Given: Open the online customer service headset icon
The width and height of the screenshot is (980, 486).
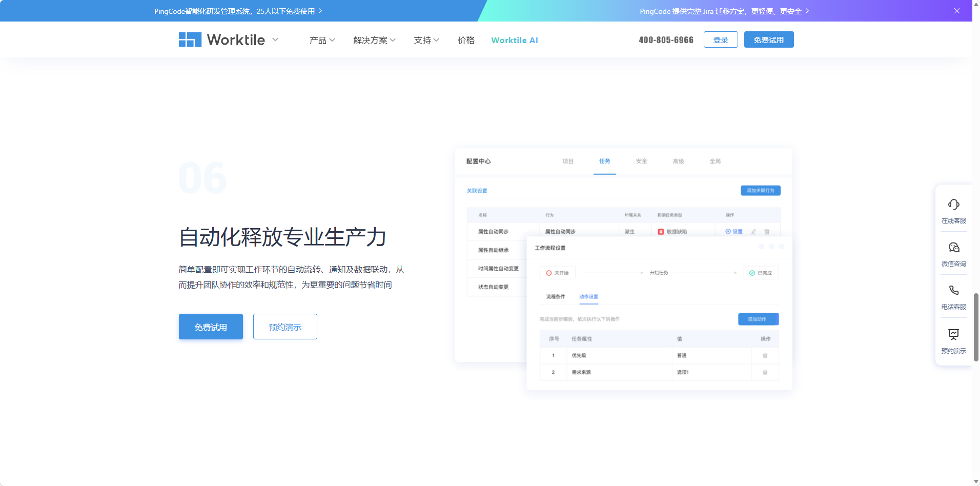Looking at the screenshot, I should [953, 205].
